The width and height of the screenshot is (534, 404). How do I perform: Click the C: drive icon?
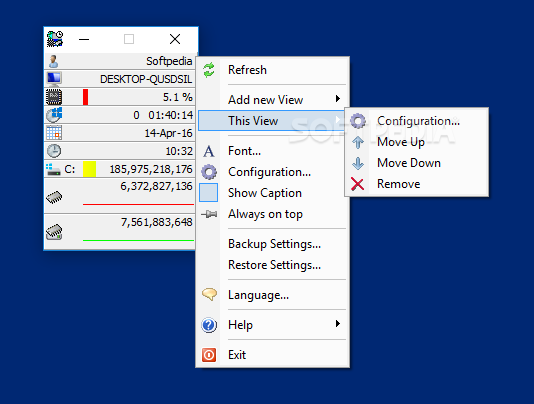pos(53,169)
